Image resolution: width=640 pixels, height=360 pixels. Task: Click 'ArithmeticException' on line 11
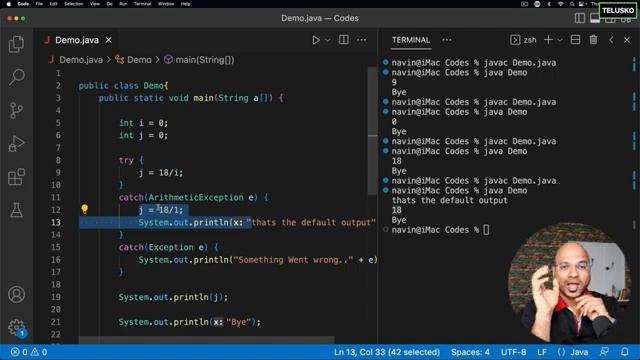tap(196, 198)
